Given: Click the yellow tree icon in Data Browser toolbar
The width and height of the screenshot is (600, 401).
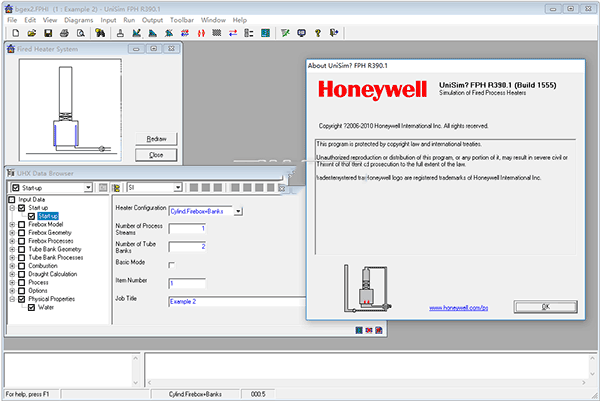Looking at the screenshot, I should 116,187.
